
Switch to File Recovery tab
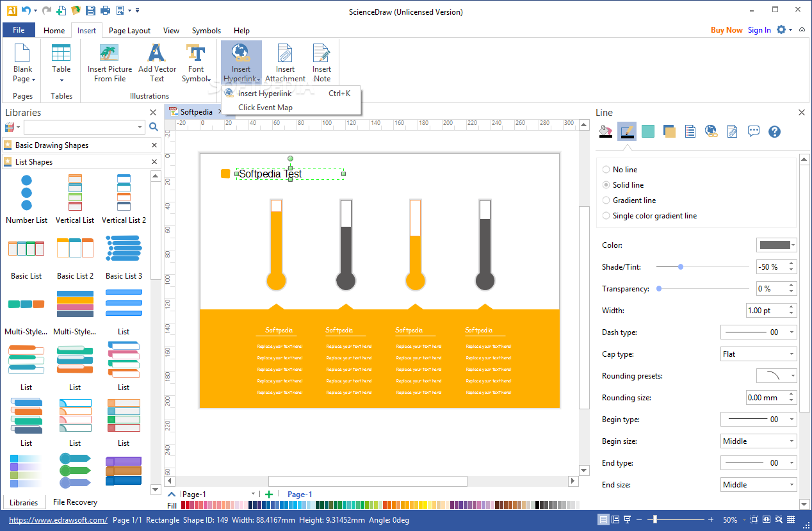coord(76,502)
